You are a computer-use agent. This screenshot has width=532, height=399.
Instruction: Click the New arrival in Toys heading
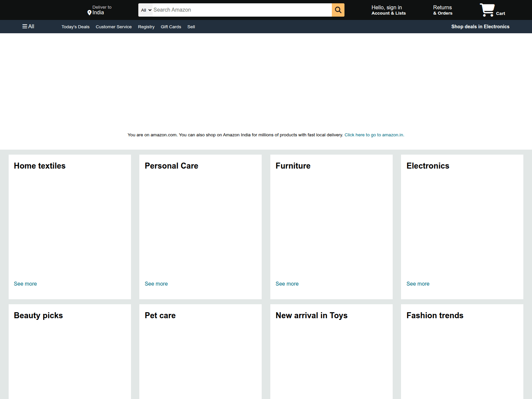312,316
